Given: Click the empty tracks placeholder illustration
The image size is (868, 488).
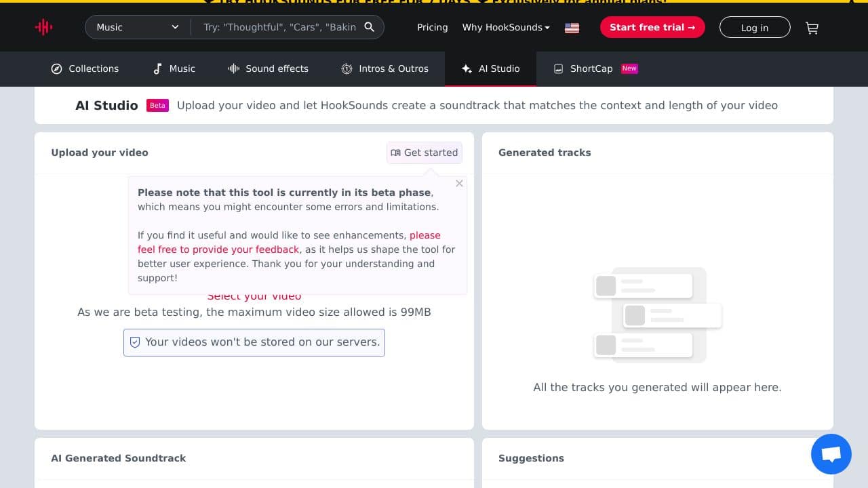Looking at the screenshot, I should (x=658, y=314).
